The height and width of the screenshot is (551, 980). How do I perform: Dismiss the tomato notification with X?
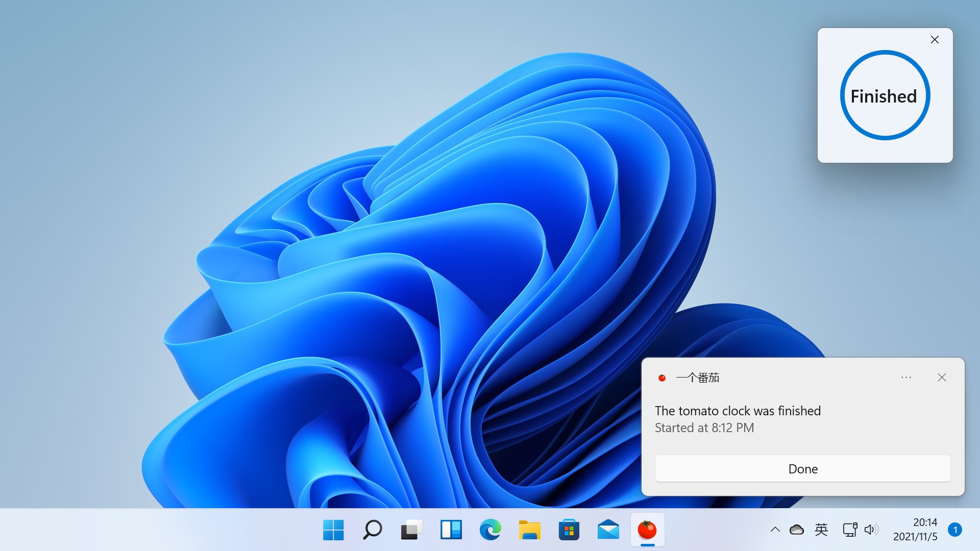942,378
